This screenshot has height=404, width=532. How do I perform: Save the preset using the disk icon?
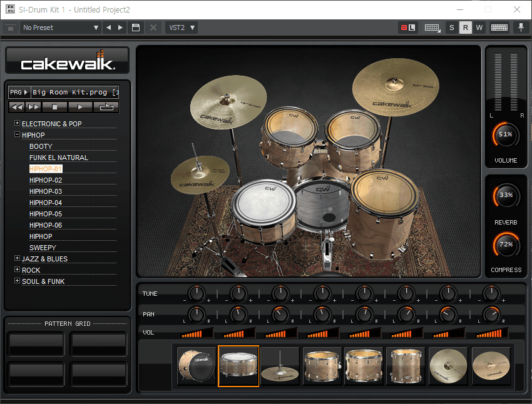pos(136,27)
